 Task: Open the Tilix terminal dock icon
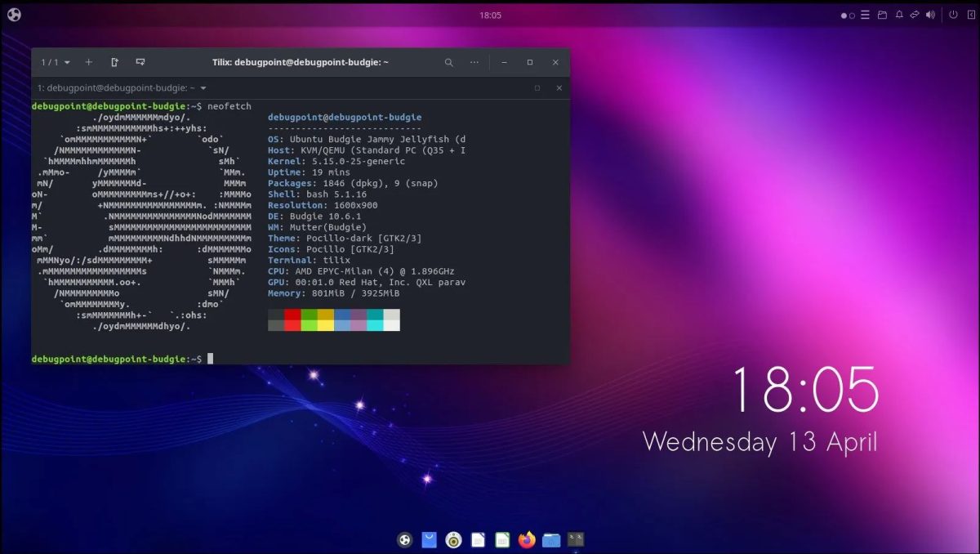click(x=576, y=539)
